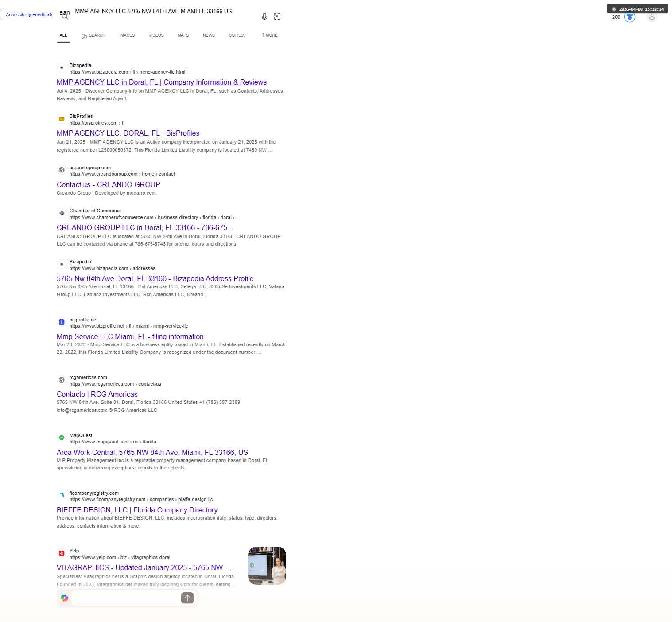Click the Copilot logo in chat bar
672x622 pixels.
click(x=65, y=598)
